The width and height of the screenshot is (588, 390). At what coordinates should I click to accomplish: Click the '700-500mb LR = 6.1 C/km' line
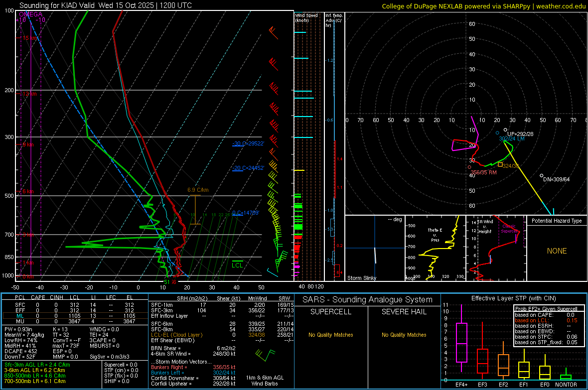pos(35,381)
